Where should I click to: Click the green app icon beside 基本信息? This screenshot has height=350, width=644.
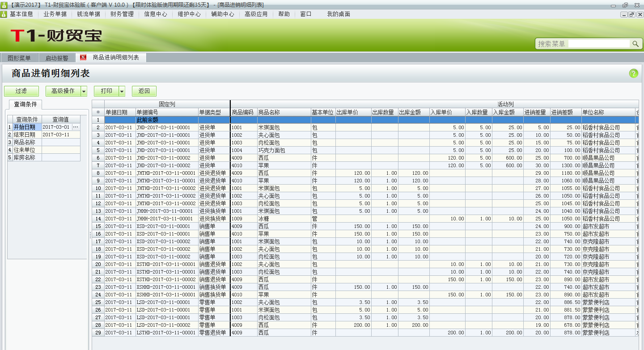click(4, 13)
